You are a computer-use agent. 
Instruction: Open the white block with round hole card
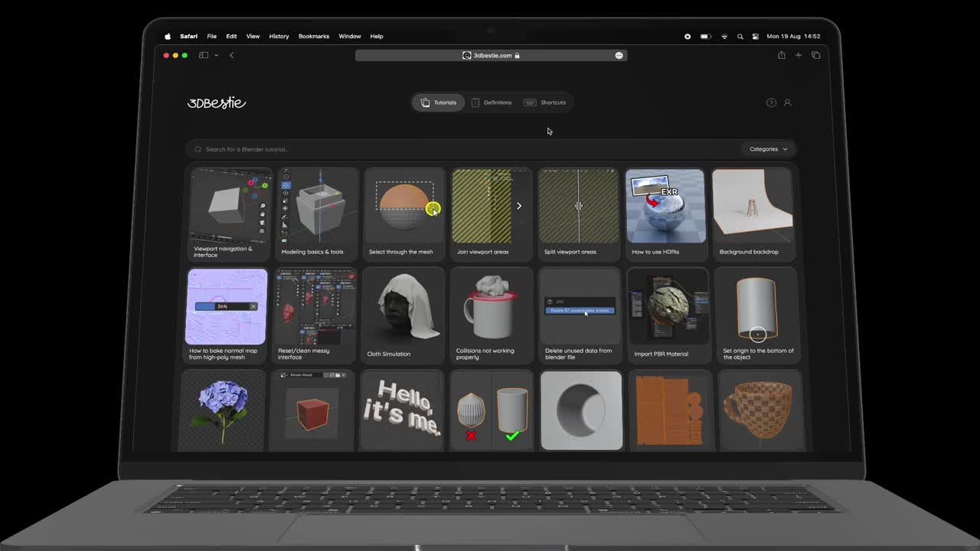click(581, 411)
